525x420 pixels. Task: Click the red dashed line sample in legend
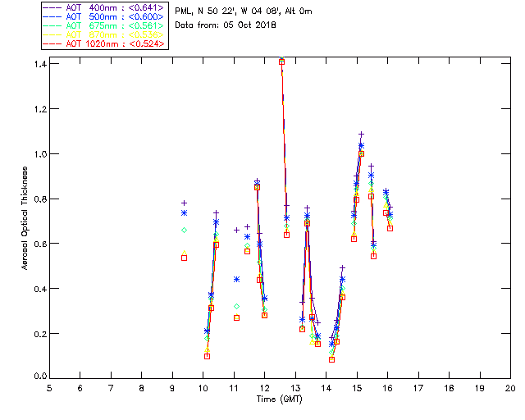[52, 43]
